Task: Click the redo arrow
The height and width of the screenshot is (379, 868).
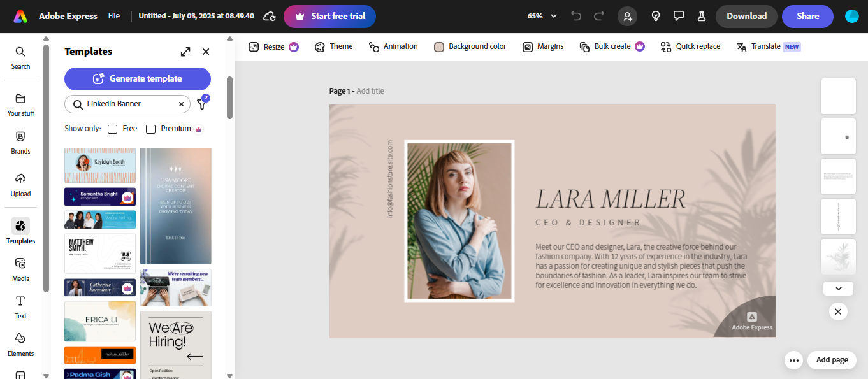Action: point(598,16)
